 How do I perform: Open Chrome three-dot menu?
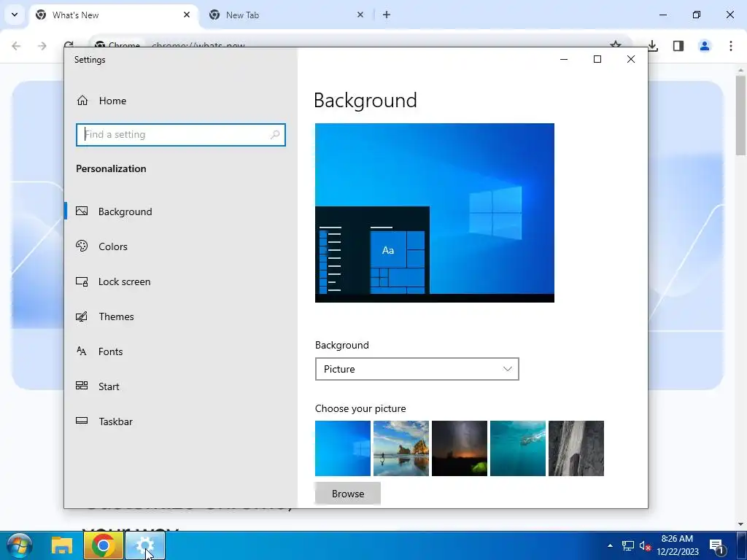[731, 46]
